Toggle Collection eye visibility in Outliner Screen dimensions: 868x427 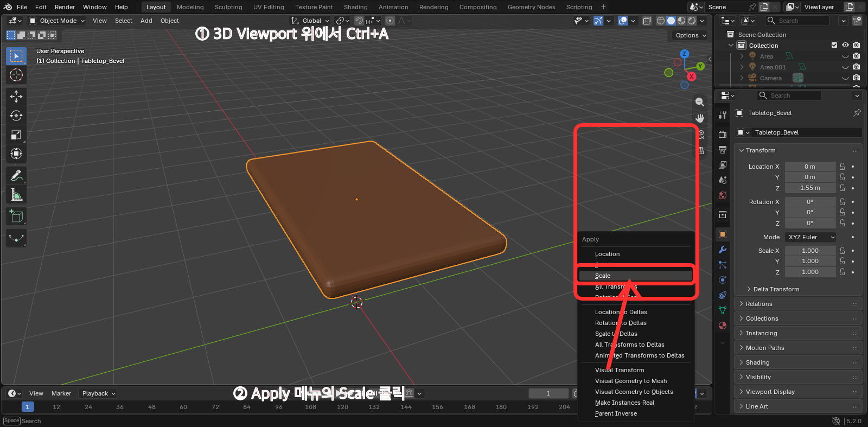pos(845,45)
